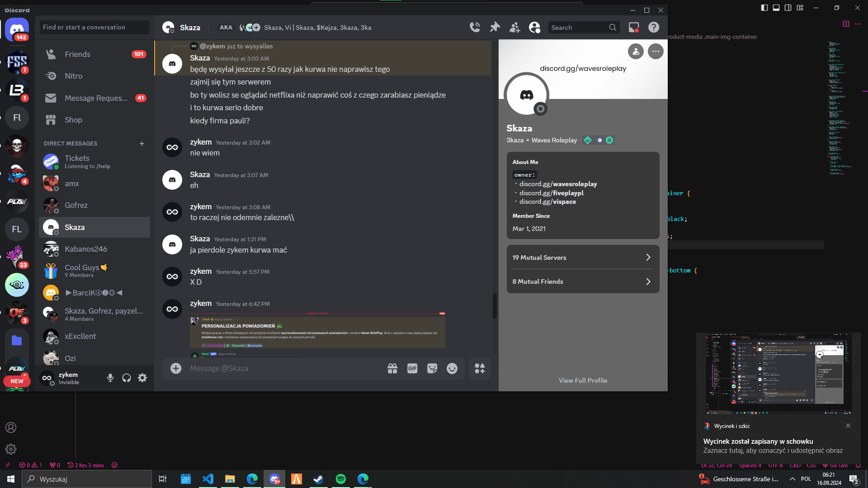The width and height of the screenshot is (868, 488).
Task: Open Discord home direct messages
Action: pos(17,30)
